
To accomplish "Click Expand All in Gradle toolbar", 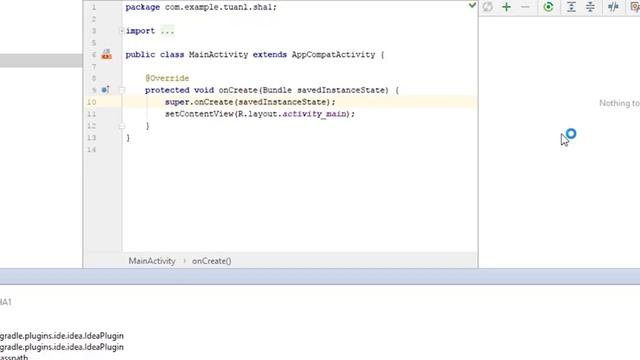I will pyautogui.click(x=571, y=7).
